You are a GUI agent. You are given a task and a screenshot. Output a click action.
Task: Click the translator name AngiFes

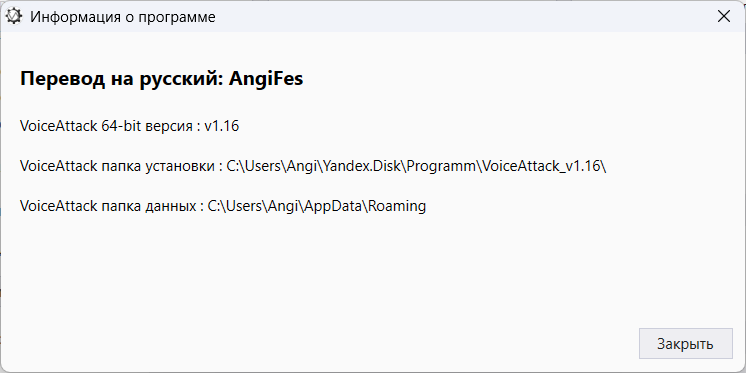pyautogui.click(x=265, y=79)
